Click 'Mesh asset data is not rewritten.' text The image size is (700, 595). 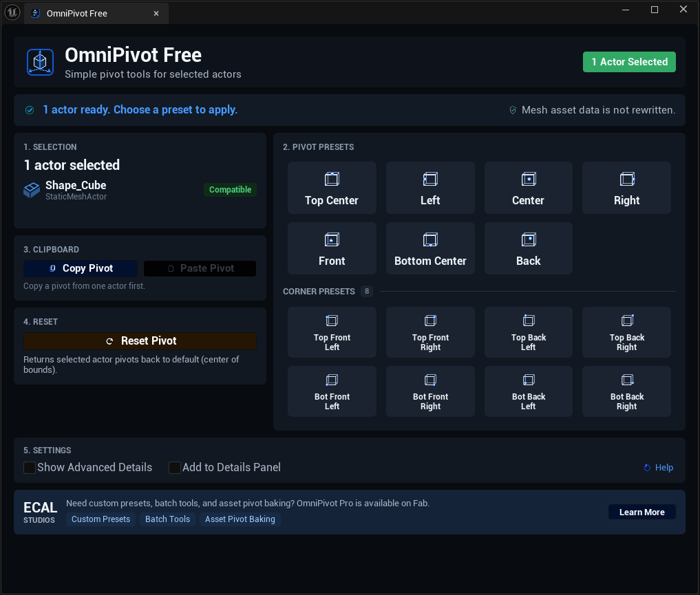598,110
